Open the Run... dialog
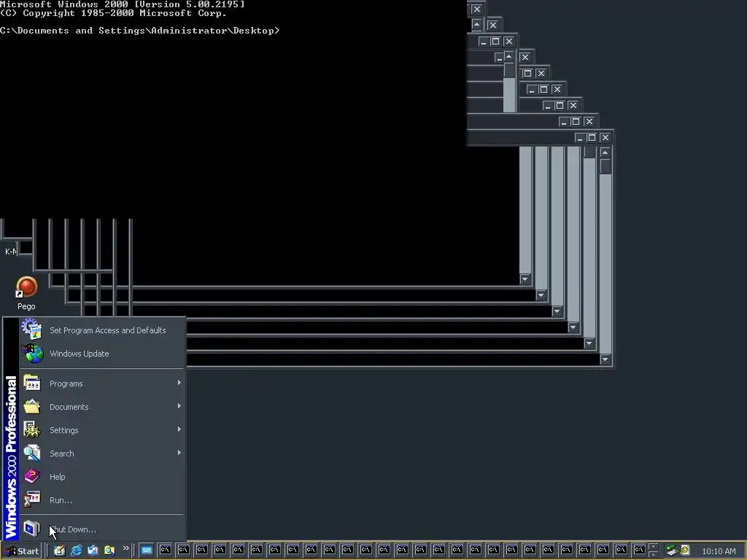747x560 pixels. 101,500
